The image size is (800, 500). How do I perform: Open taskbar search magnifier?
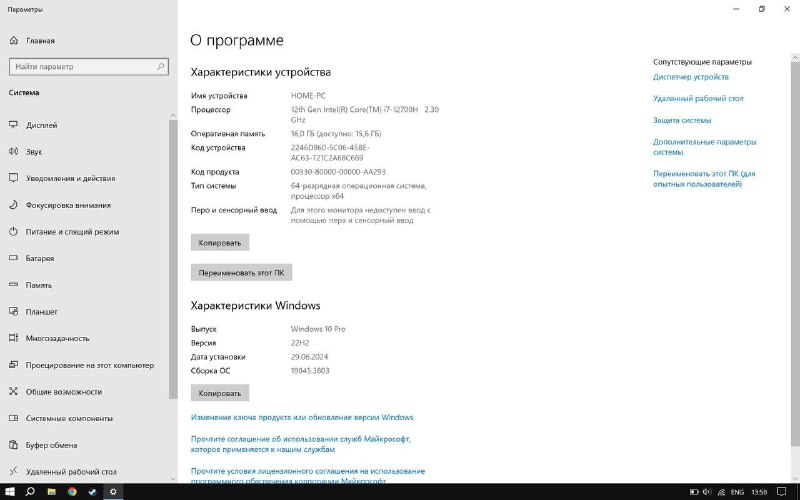(x=30, y=492)
